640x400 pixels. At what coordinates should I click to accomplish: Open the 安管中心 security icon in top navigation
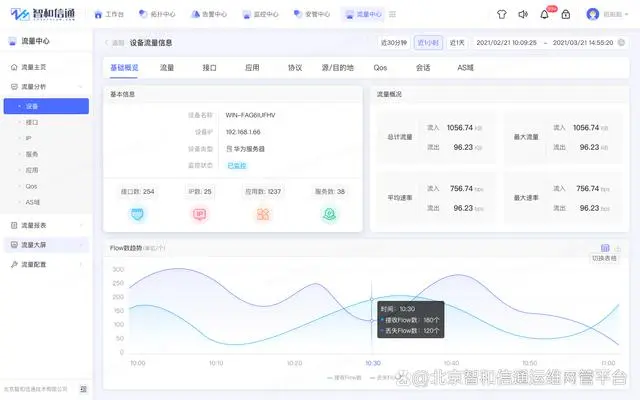(x=298, y=14)
